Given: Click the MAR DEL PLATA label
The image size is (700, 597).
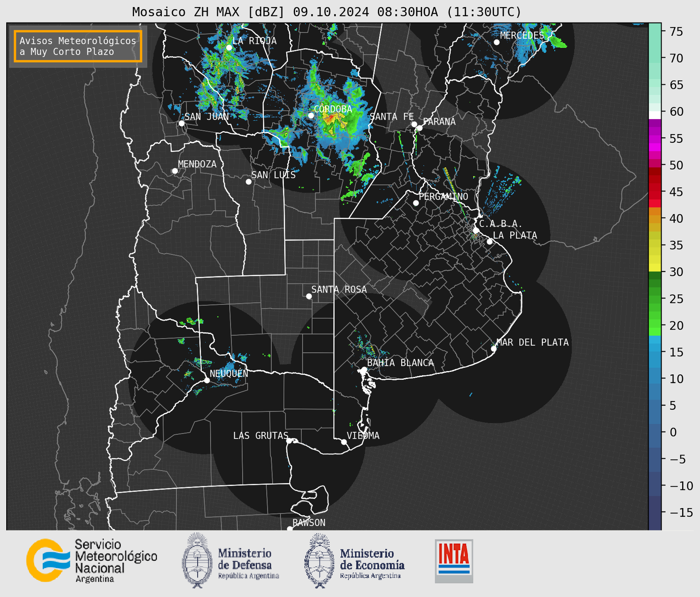Looking at the screenshot, I should (x=532, y=343).
